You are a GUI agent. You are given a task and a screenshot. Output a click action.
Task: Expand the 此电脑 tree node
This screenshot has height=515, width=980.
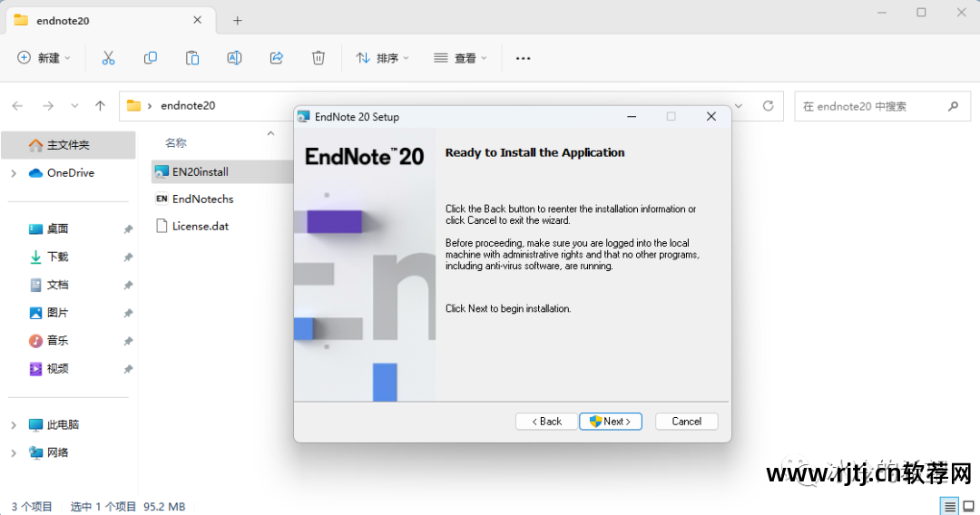tap(14, 425)
